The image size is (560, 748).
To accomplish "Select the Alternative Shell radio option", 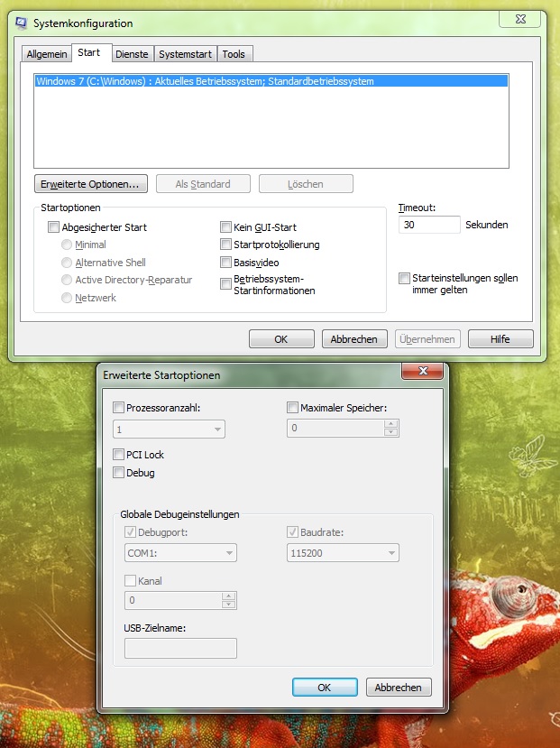I will click(67, 263).
